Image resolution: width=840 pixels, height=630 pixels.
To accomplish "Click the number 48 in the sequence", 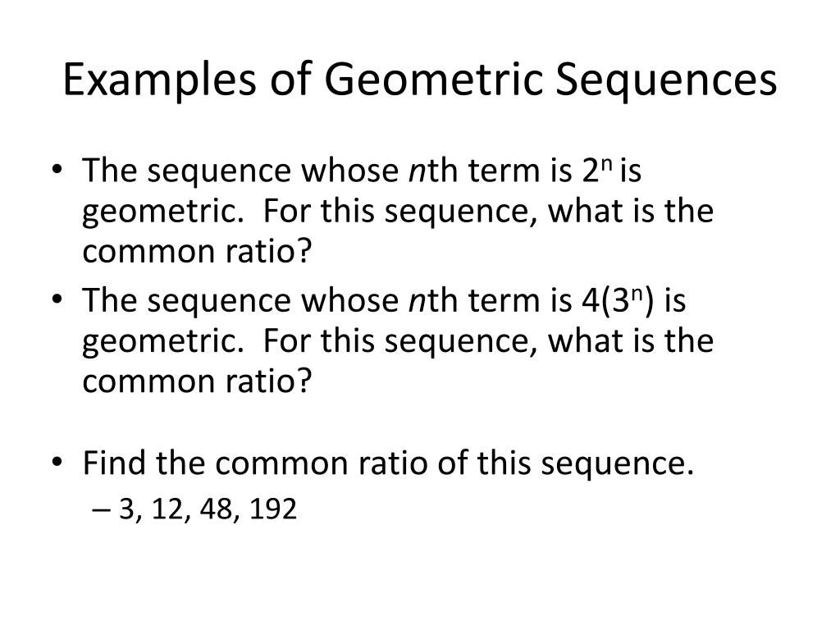I will [x=216, y=509].
